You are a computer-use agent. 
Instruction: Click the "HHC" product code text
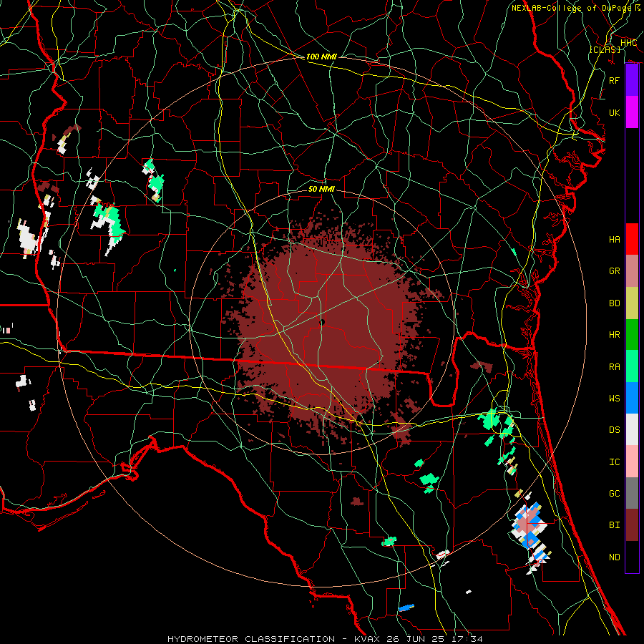628,43
